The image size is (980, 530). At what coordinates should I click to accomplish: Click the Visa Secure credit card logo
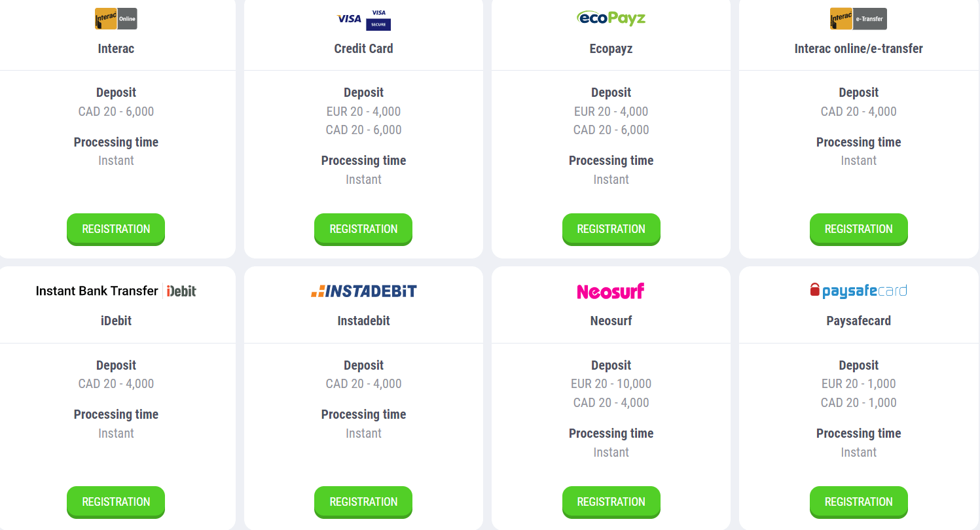point(363,19)
